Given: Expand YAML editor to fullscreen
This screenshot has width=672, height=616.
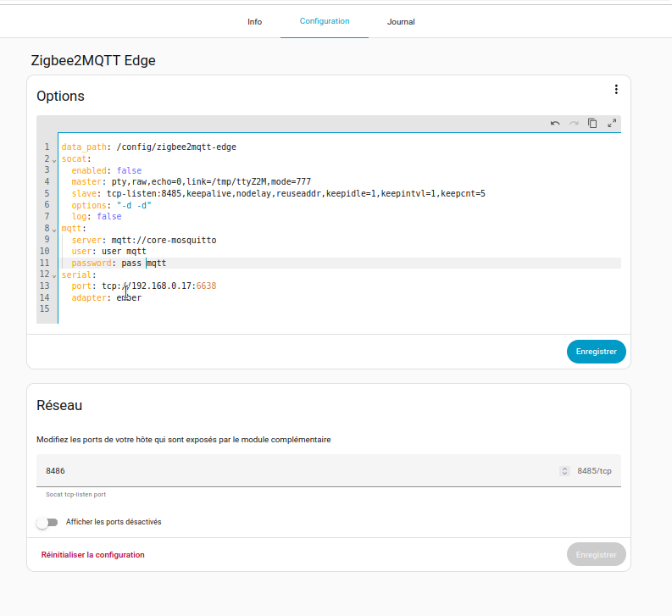Looking at the screenshot, I should pyautogui.click(x=612, y=124).
